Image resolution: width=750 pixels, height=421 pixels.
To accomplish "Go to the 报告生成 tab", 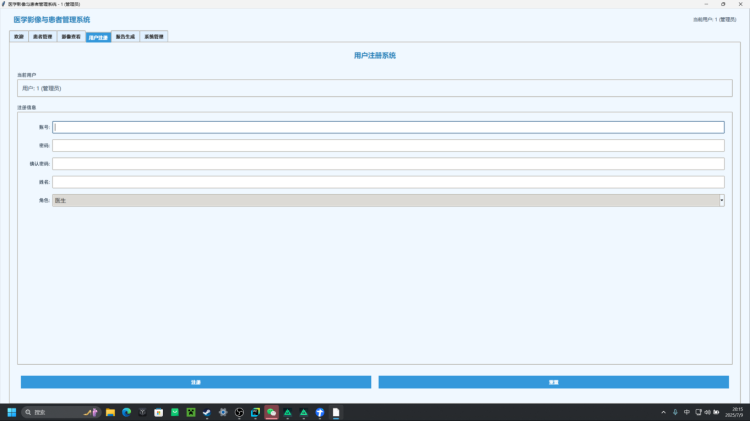I will tap(126, 37).
